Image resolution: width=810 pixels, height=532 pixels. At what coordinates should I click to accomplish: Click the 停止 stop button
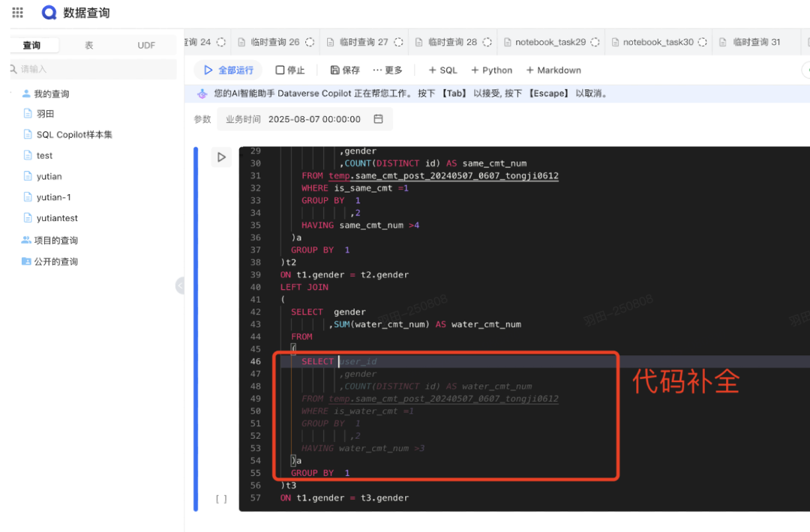[289, 70]
